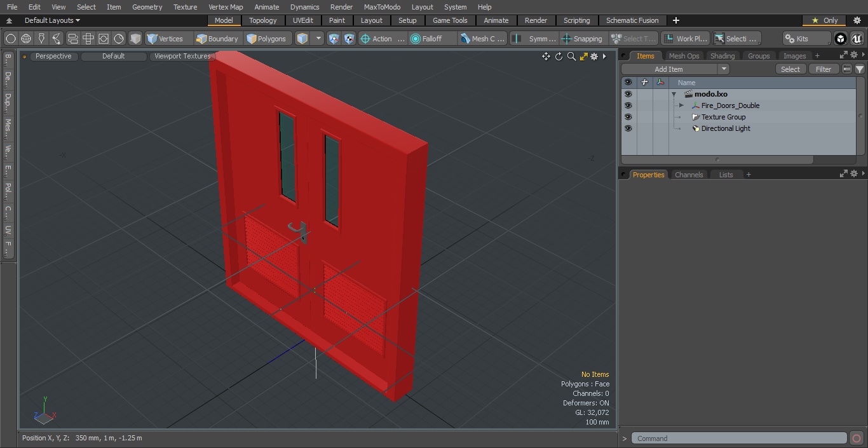Click the viewport rotate icon

(x=559, y=57)
